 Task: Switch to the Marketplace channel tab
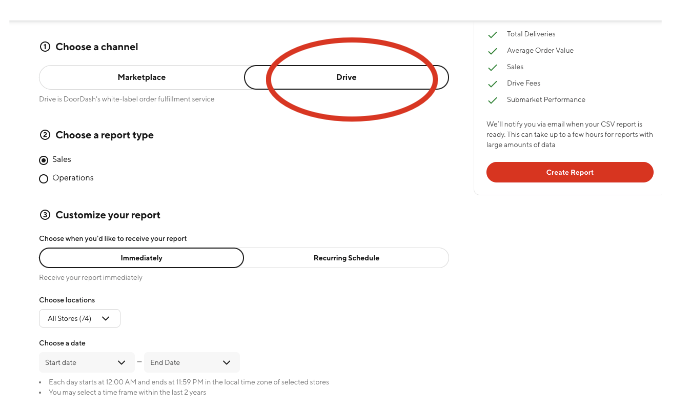[141, 77]
